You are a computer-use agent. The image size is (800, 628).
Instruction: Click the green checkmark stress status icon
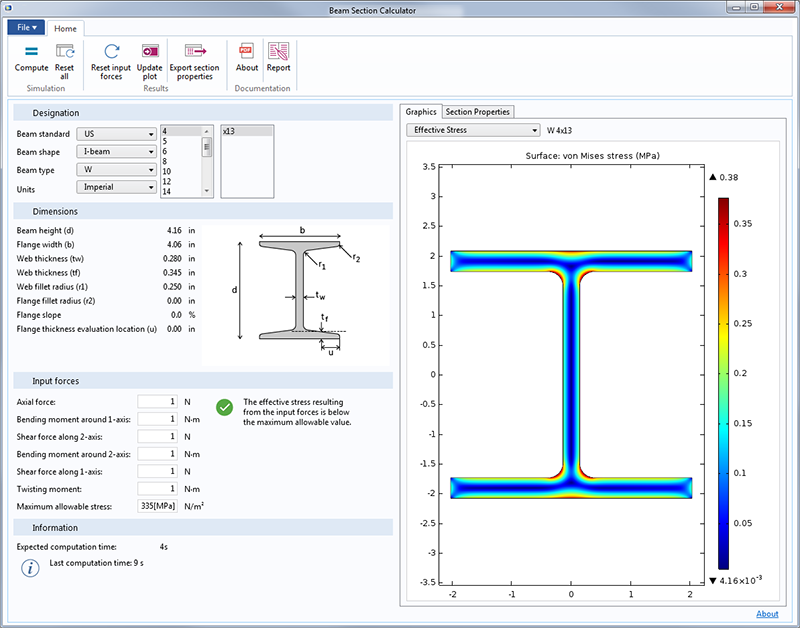(224, 407)
